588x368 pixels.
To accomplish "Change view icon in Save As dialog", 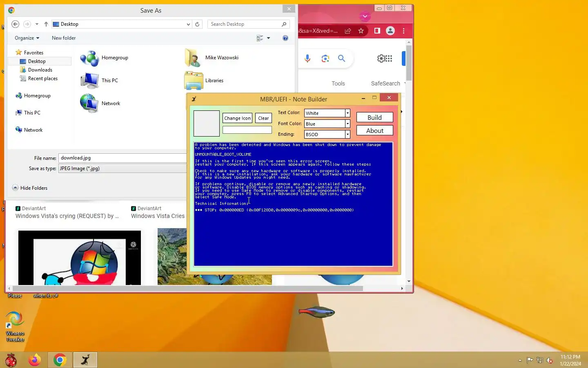I will tap(260, 38).
